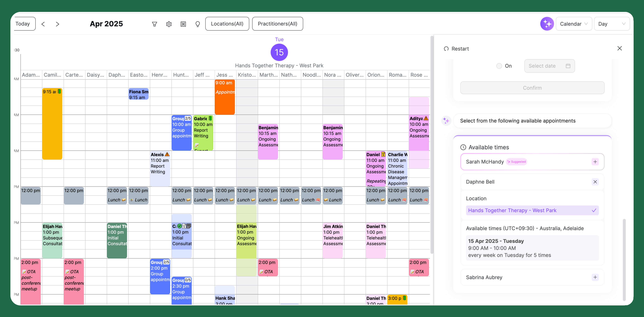Click the calendar vertical scrollbar

[432, 145]
